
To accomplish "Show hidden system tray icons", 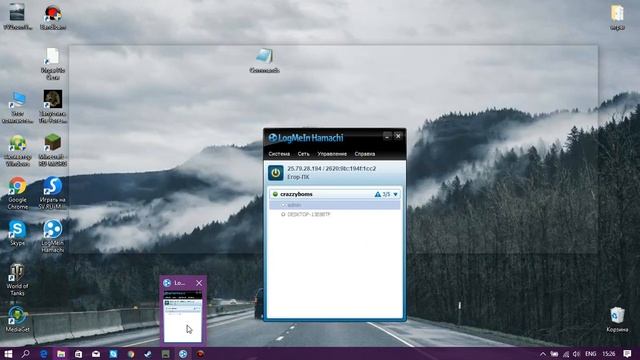I will [x=542, y=354].
